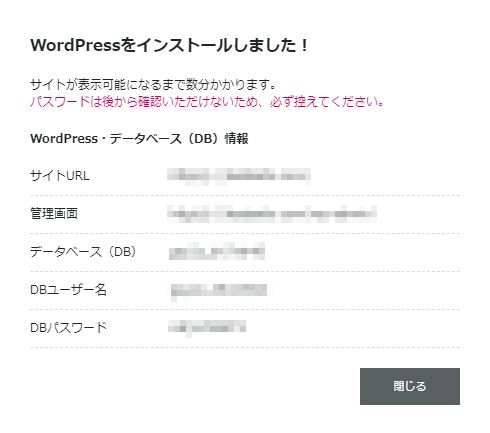Open the blurred サイトURL link

(239, 176)
